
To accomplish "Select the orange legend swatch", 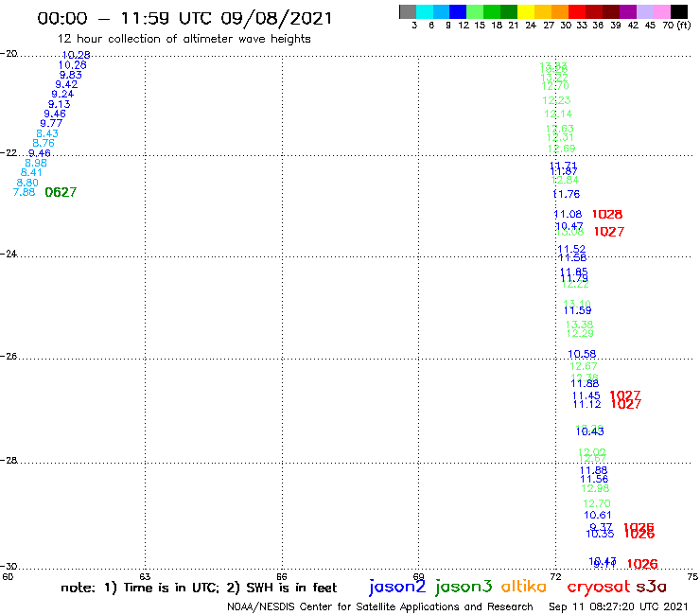I will pos(560,11).
